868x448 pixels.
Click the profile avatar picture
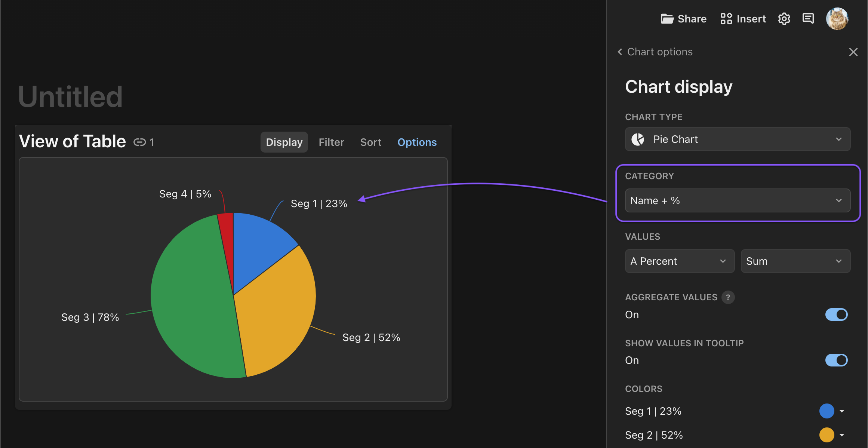coord(837,18)
